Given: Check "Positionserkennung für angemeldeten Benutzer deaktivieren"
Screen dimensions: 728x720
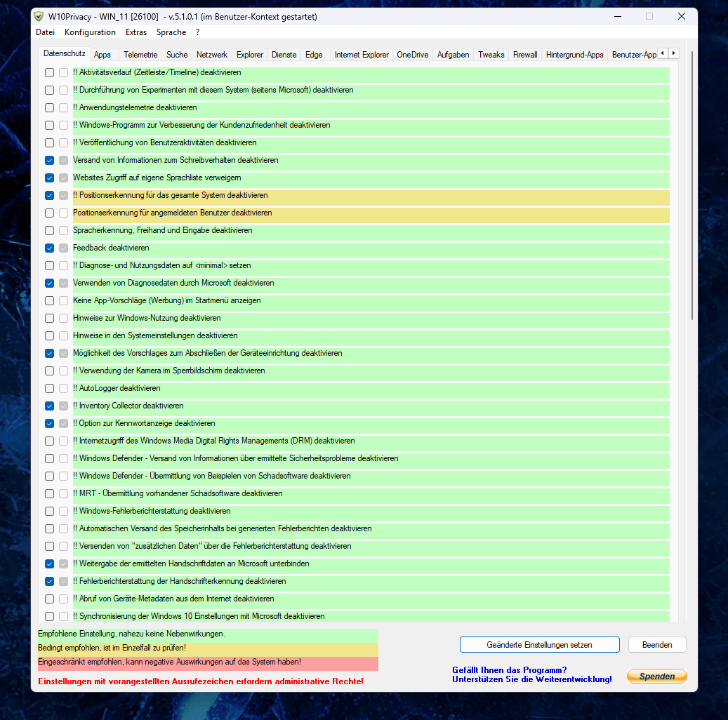Looking at the screenshot, I should 49,213.
